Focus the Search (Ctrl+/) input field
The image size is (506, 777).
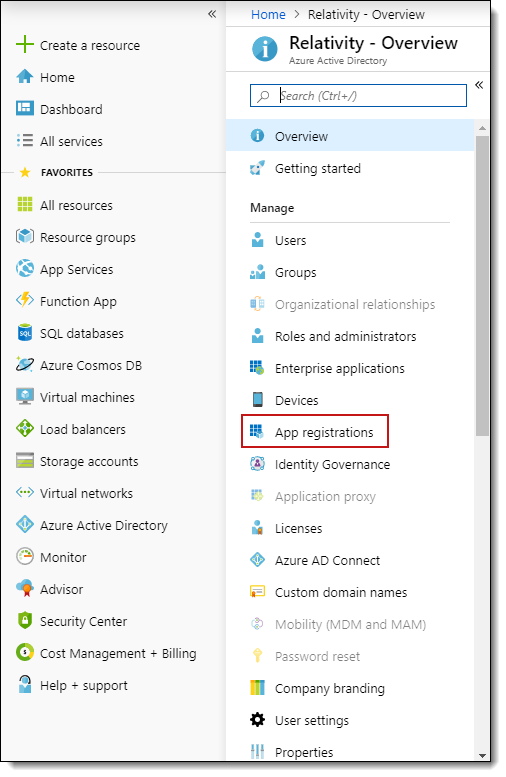point(358,95)
